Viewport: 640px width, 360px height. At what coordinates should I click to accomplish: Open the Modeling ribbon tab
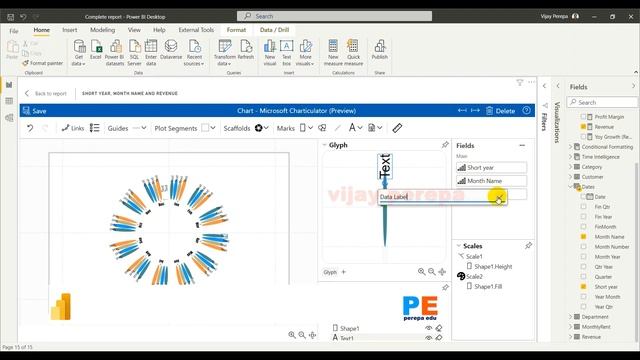click(x=102, y=30)
